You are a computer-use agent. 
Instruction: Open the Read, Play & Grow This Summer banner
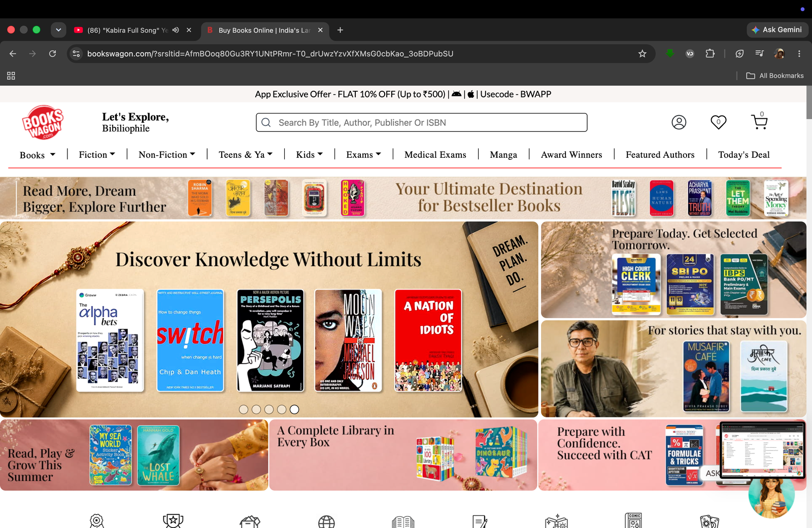click(134, 455)
